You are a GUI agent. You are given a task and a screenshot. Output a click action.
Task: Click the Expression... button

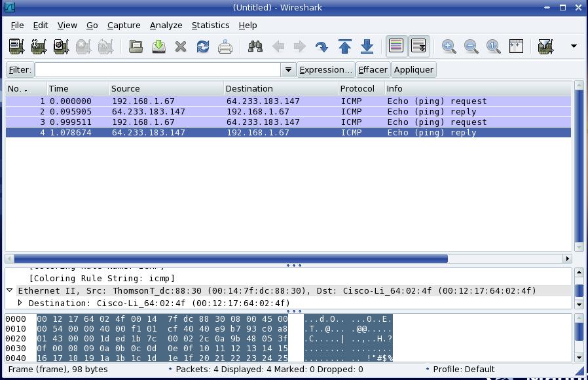[325, 70]
